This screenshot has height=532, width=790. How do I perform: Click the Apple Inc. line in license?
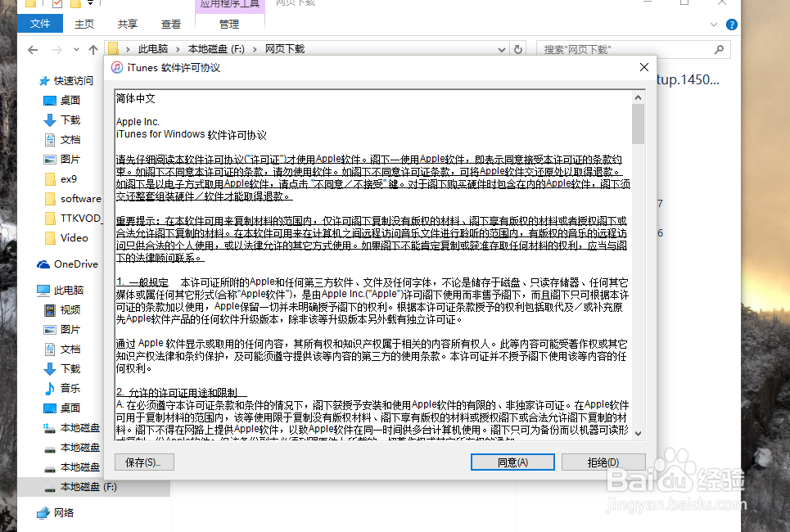pyautogui.click(x=138, y=122)
